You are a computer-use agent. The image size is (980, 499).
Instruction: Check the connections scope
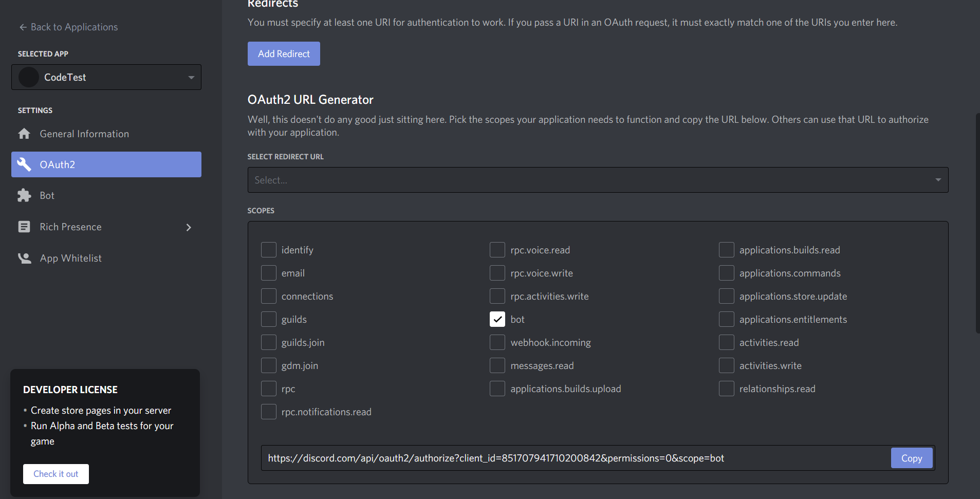tap(269, 296)
